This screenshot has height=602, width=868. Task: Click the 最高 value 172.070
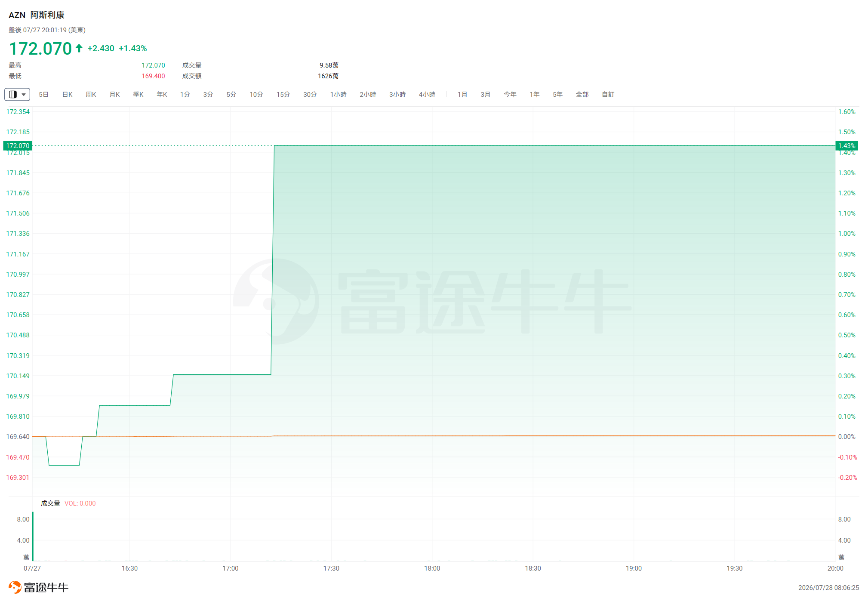154,65
